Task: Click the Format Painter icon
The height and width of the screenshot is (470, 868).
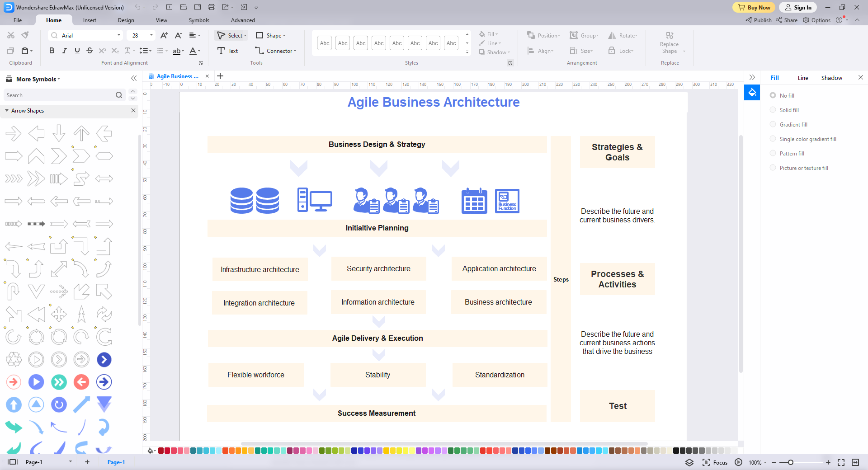Action: (x=25, y=35)
